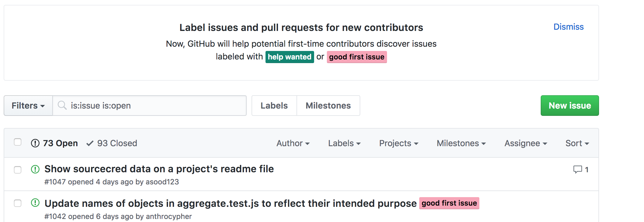The height and width of the screenshot is (222, 644).
Task: Select the Milestones tab
Action: (x=328, y=106)
